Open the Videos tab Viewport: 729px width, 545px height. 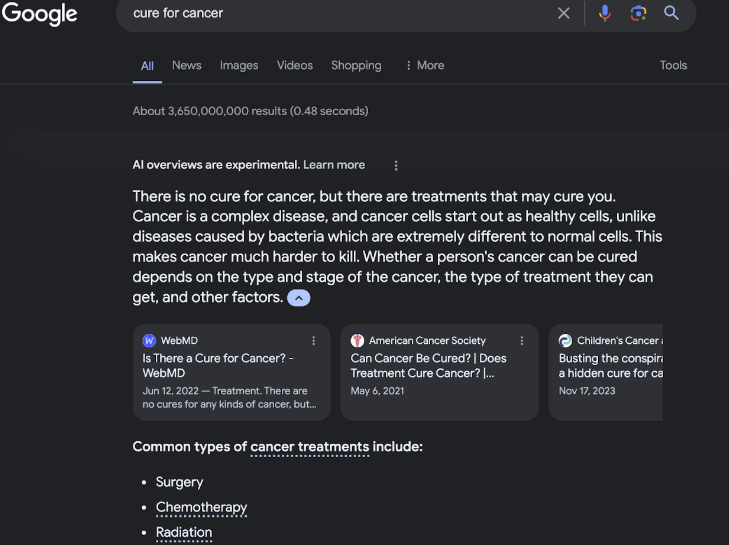(x=295, y=65)
